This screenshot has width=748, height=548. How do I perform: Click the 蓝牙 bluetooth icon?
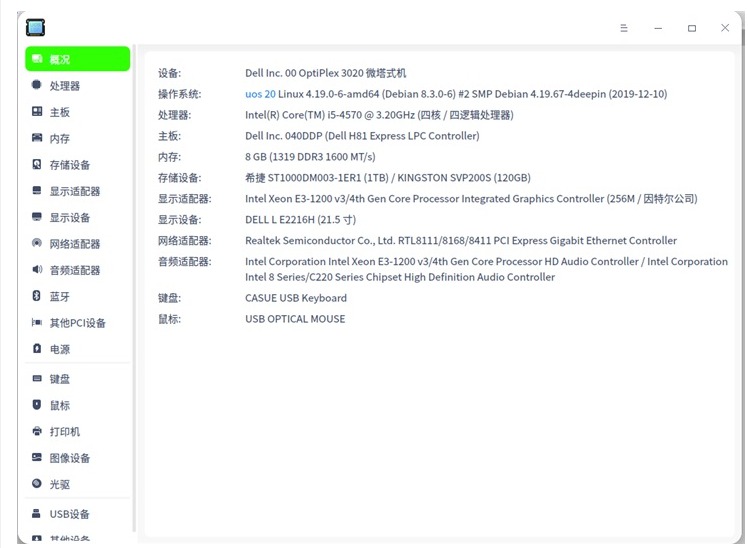click(37, 296)
